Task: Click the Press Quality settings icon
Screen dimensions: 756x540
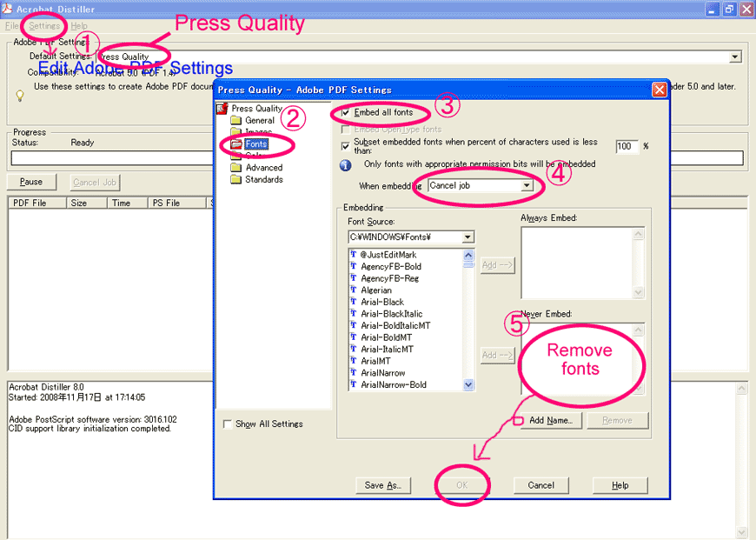Action: (222, 109)
